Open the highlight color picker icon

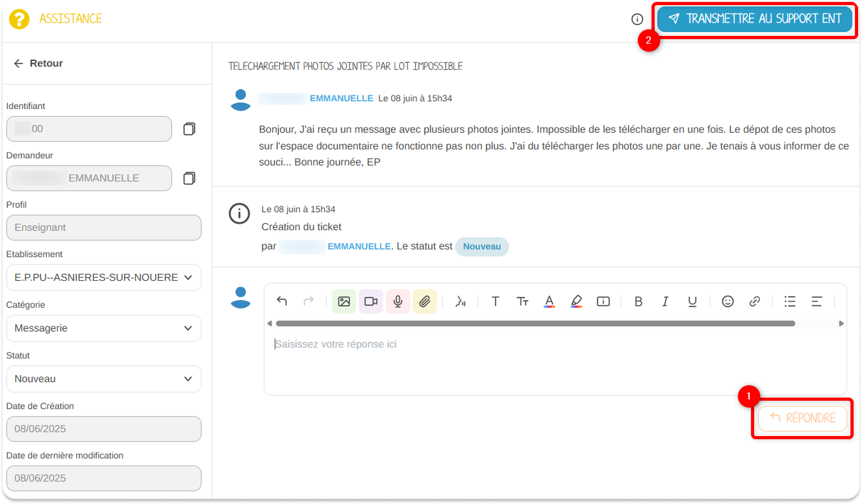[576, 301]
